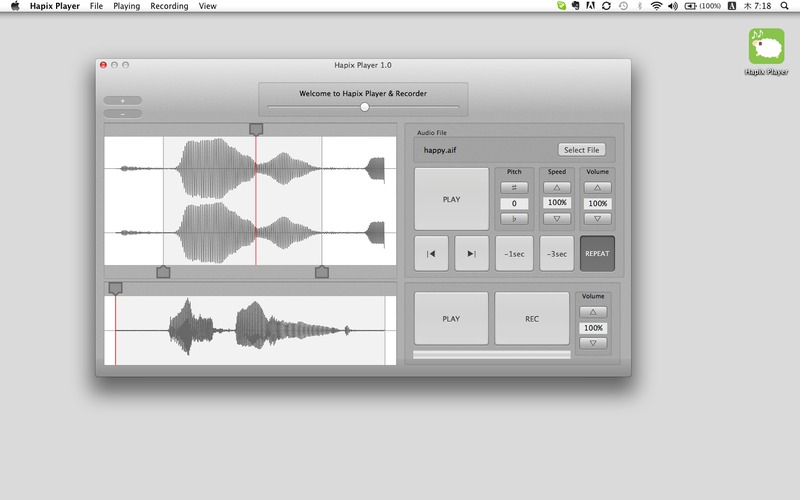Open the Bluetooth menu bar icon
Screen dimensions: 800x500
(640, 6)
